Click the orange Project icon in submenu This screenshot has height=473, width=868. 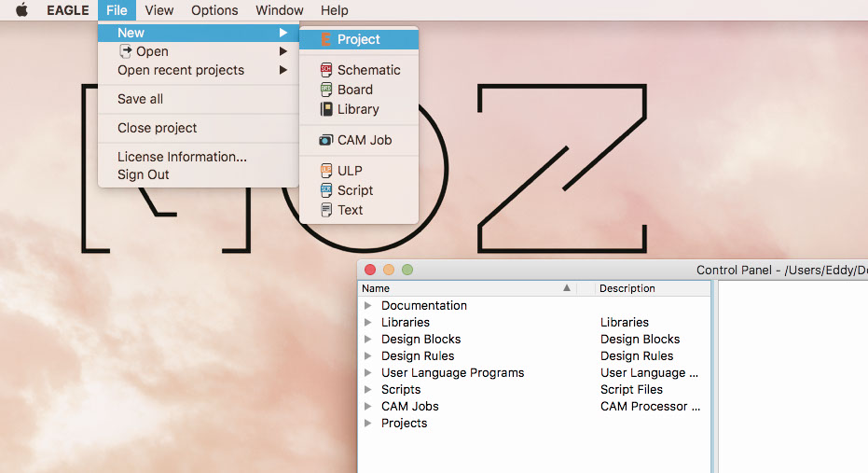pyautogui.click(x=325, y=39)
